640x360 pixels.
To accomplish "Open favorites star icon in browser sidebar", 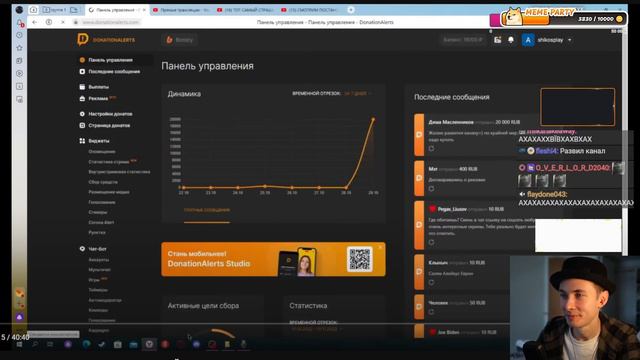I will pos(19,48).
